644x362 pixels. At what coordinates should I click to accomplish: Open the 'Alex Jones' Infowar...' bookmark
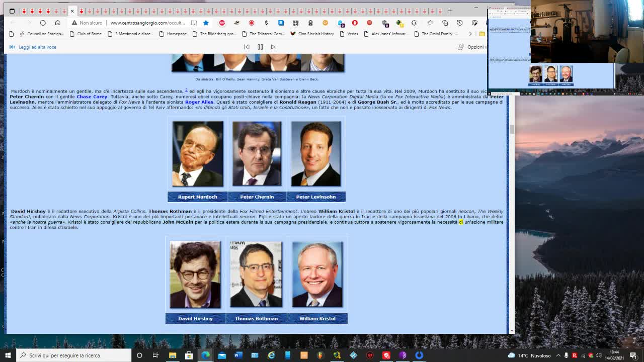(x=386, y=34)
